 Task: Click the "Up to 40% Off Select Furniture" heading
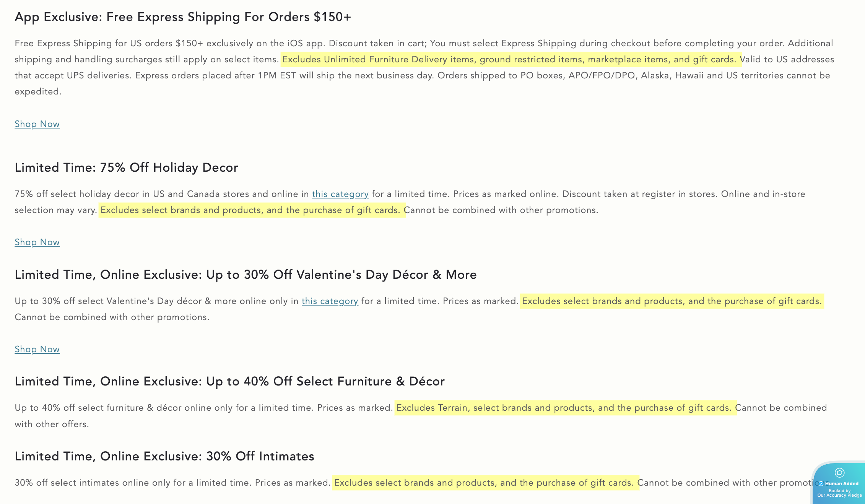pyautogui.click(x=229, y=381)
